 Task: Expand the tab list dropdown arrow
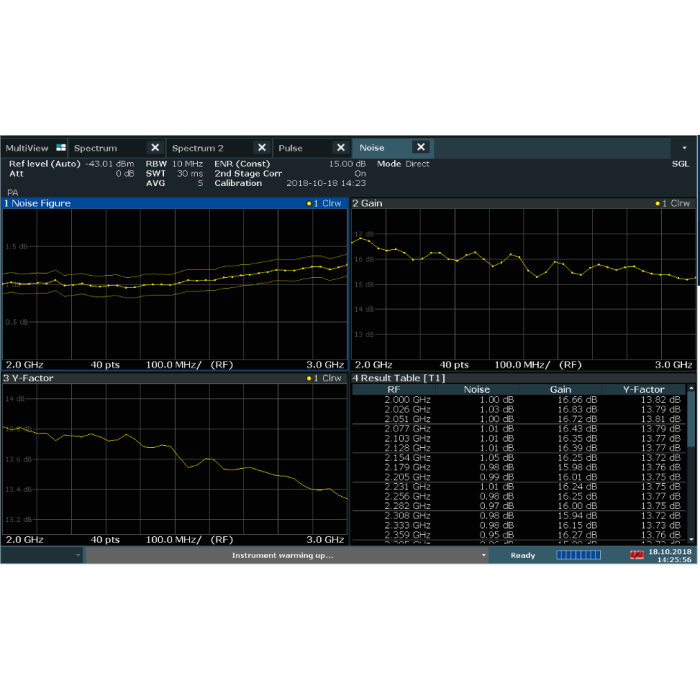click(x=685, y=148)
